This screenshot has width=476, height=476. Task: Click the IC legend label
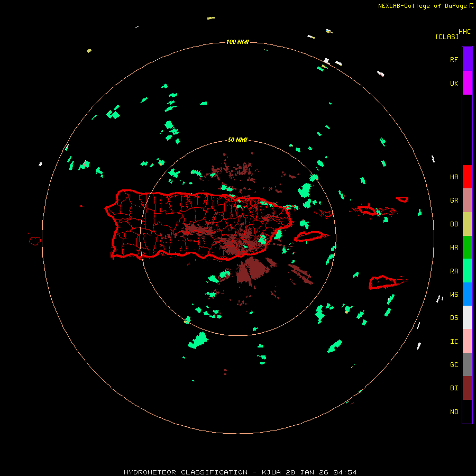[454, 342]
